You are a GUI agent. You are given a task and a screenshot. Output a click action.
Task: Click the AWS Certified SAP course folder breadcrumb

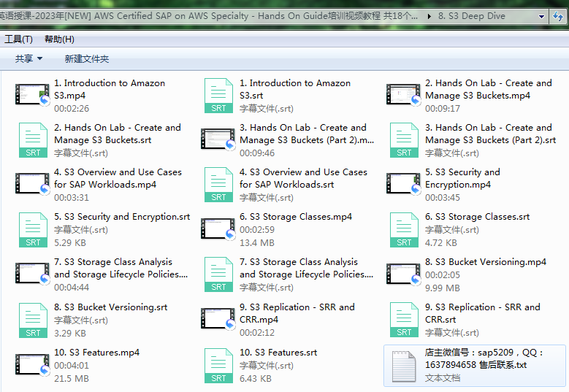[x=209, y=16]
